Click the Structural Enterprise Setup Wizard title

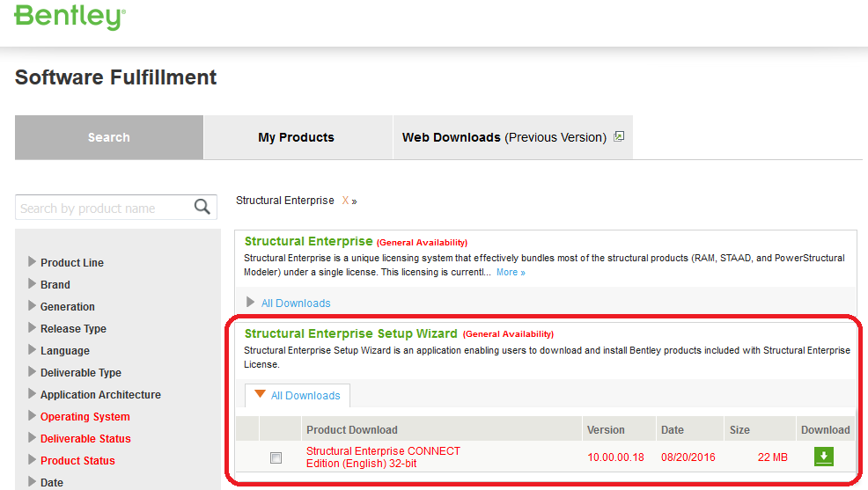tap(351, 333)
